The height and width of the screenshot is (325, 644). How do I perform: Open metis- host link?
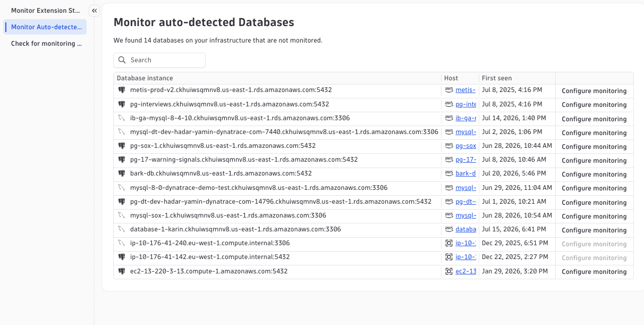[x=466, y=90]
